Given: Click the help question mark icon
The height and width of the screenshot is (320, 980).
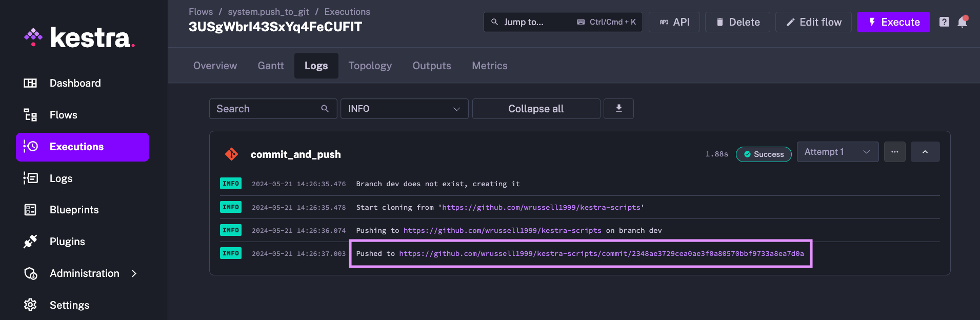Looking at the screenshot, I should click(944, 22).
